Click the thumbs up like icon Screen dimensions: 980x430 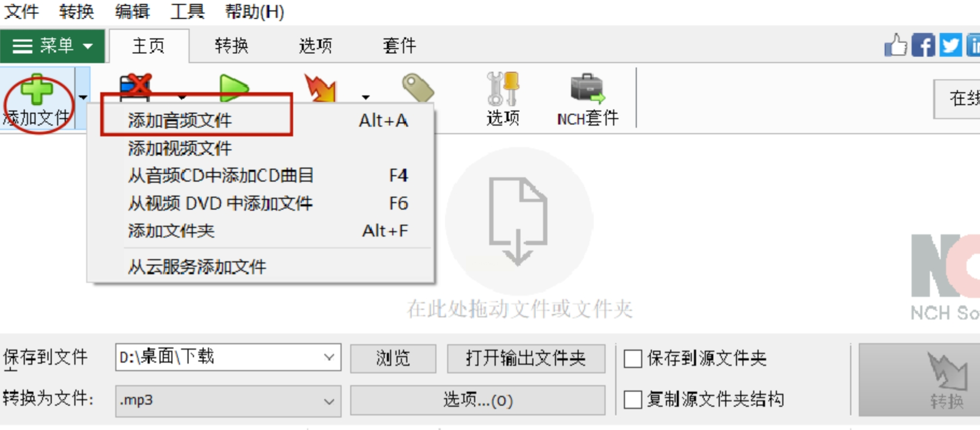point(895,45)
